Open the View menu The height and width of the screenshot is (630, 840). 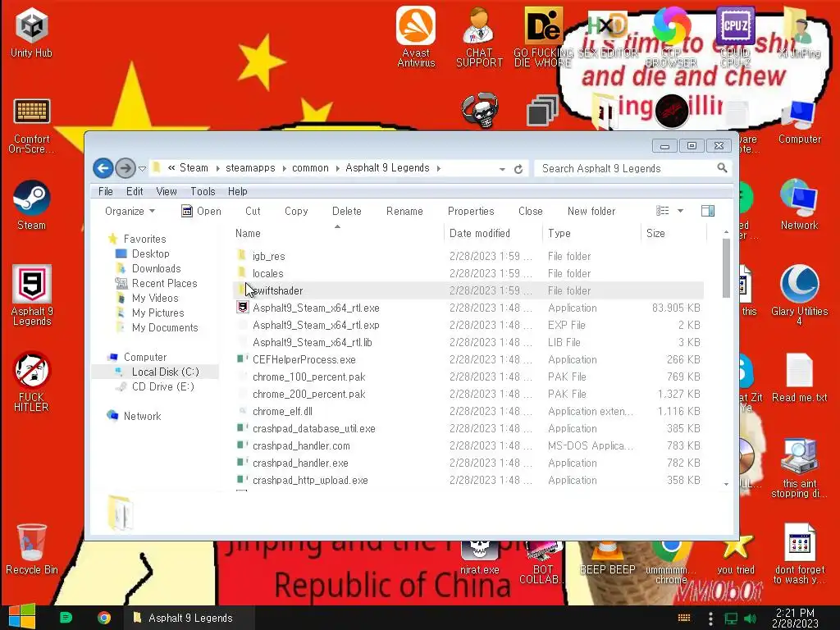[x=166, y=191]
